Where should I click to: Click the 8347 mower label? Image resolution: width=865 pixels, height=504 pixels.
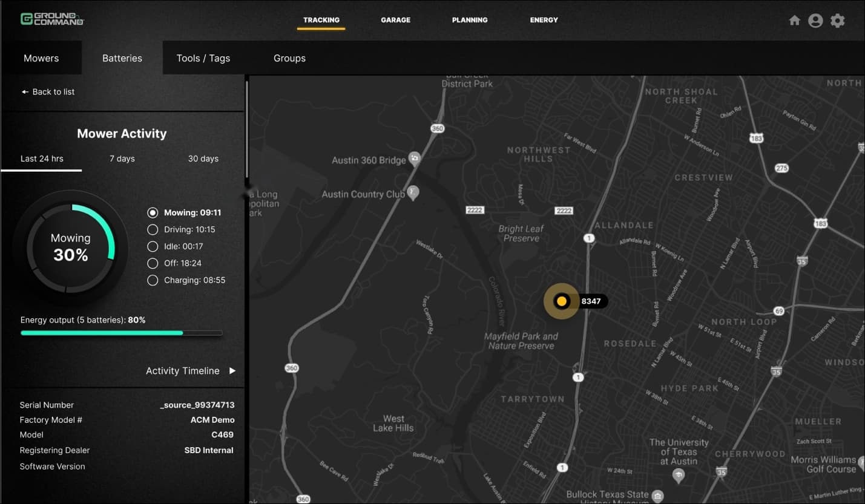tap(591, 301)
